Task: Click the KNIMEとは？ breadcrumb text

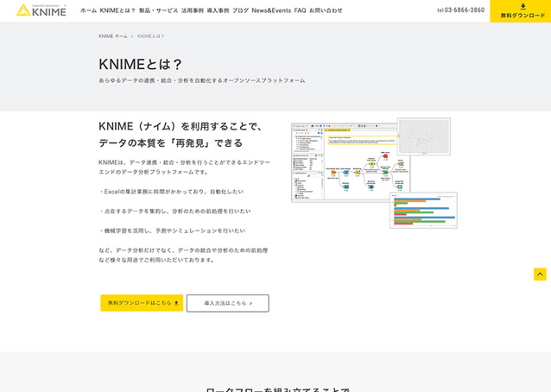Action: click(151, 36)
